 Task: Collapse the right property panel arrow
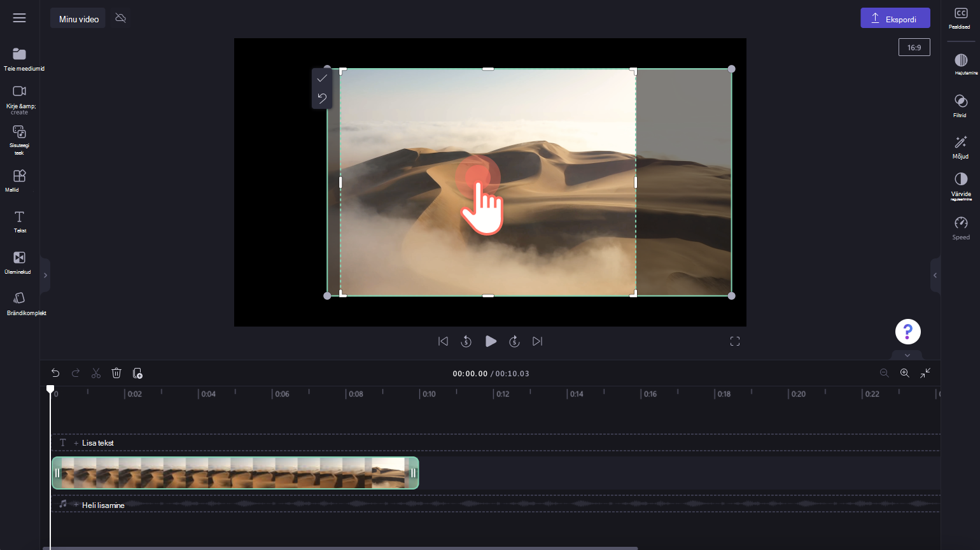tap(935, 275)
